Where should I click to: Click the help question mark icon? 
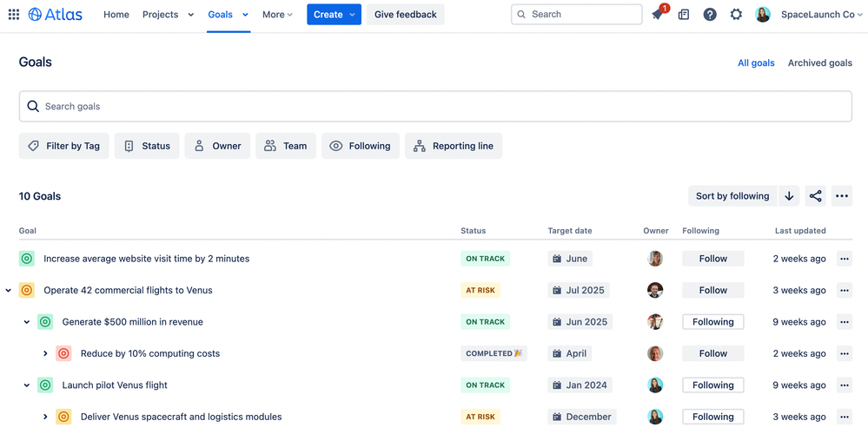click(x=710, y=15)
